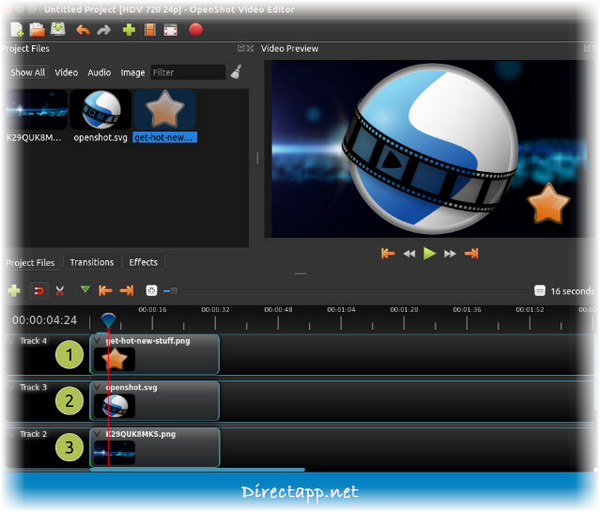This screenshot has height=512, width=600.
Task: Open the get-hot-new-stuff.png clip menu arrow
Action: [98, 341]
